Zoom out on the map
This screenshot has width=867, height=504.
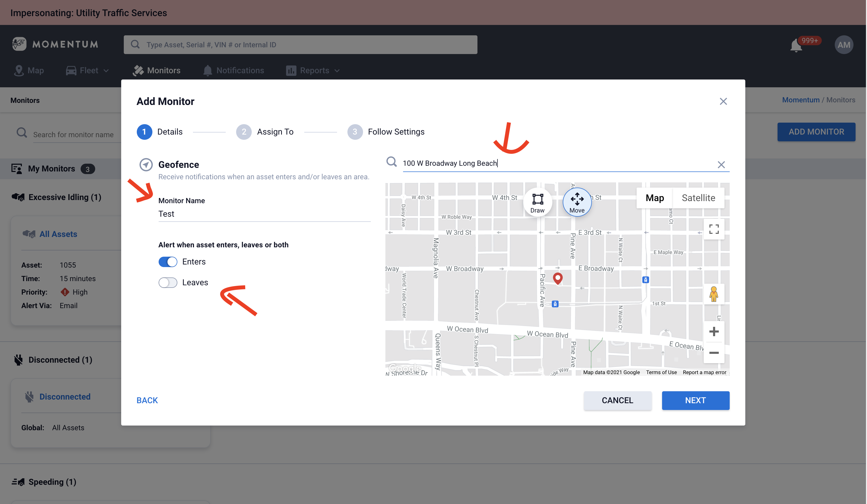point(714,353)
